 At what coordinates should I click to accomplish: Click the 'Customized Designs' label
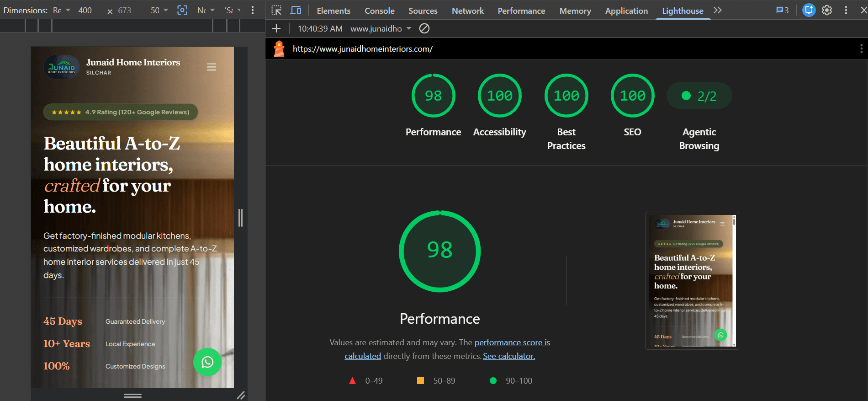[135, 366]
